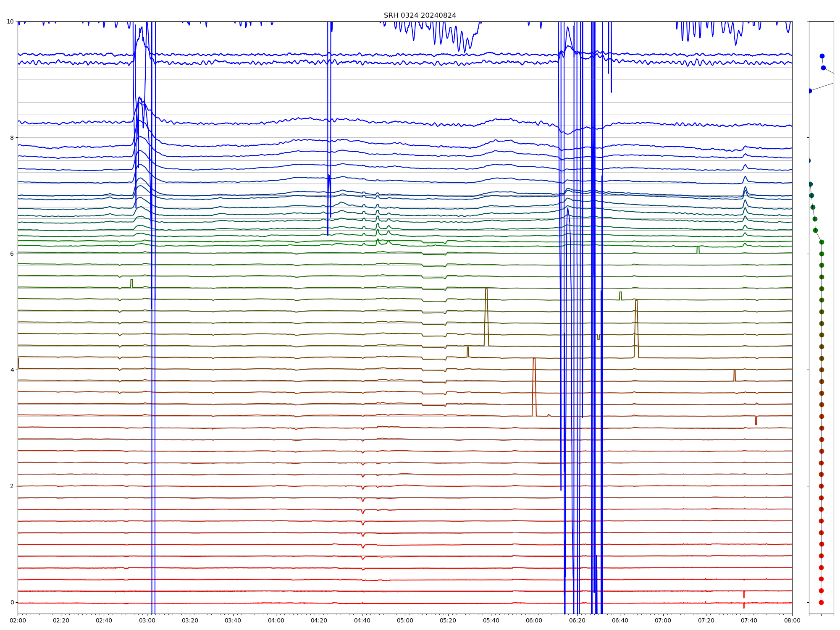
Task: Click the 06:20 time tick label
Action: click(x=577, y=620)
